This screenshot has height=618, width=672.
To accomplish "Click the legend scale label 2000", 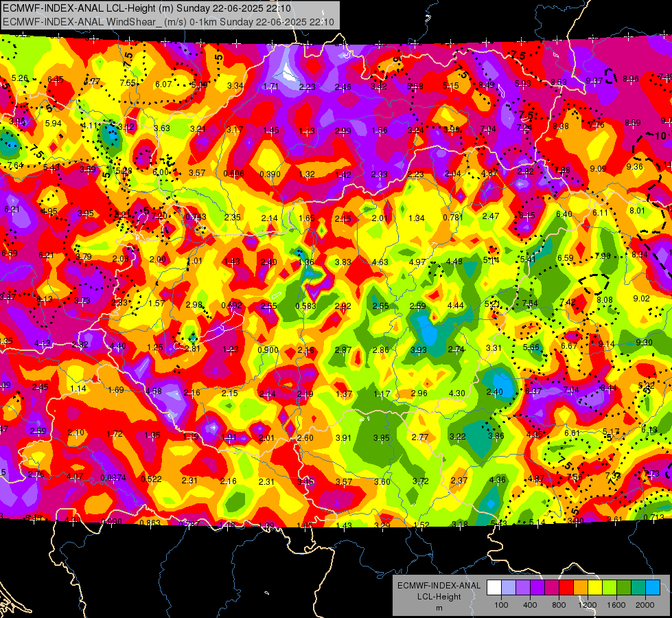I will (645, 605).
